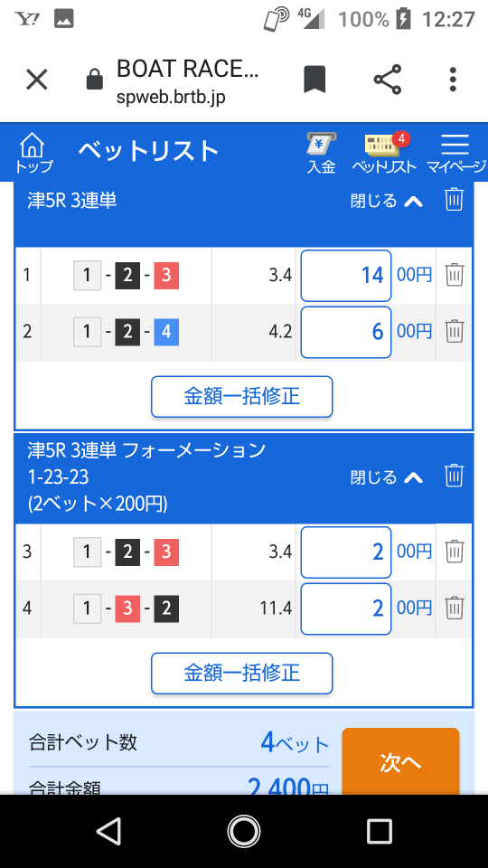This screenshot has width=488, height=868.
Task: Open the 入金 deposit icon
Action: click(322, 154)
